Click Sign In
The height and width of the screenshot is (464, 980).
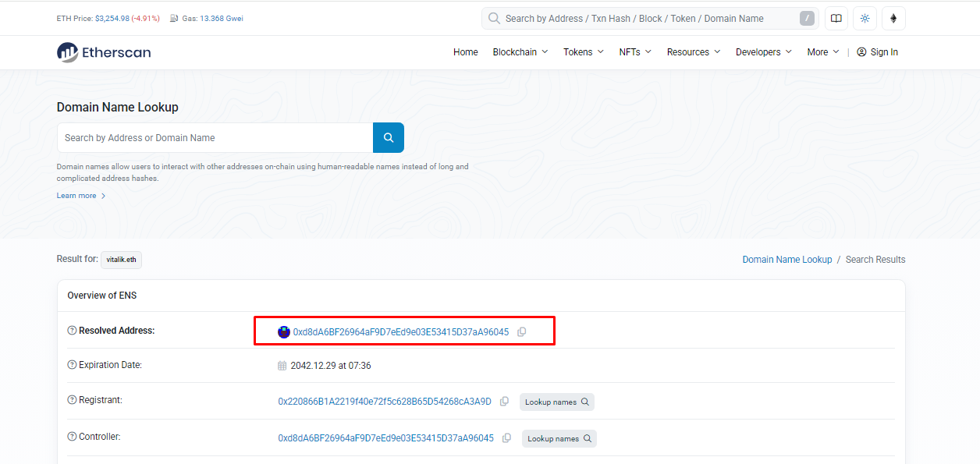coord(877,52)
